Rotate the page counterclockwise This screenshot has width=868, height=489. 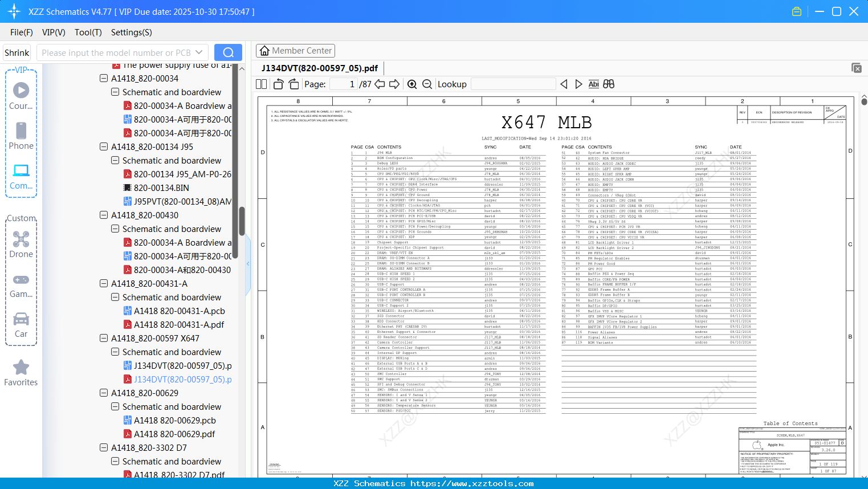coord(278,84)
